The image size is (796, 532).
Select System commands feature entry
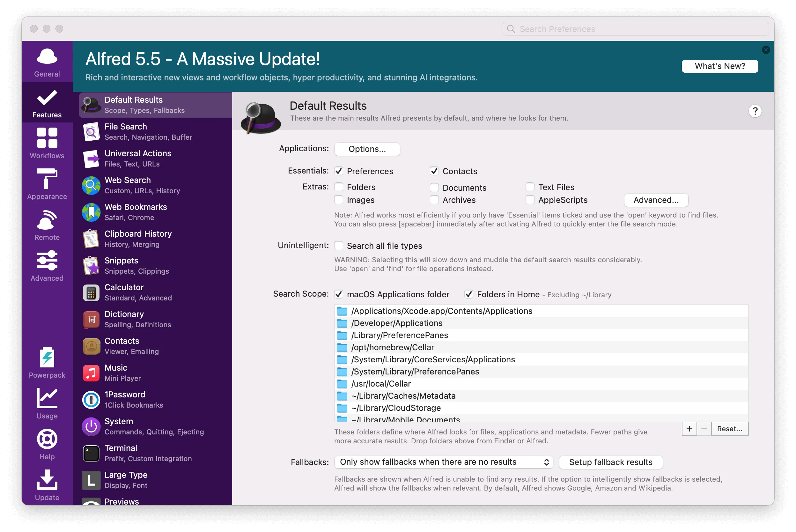(x=155, y=426)
